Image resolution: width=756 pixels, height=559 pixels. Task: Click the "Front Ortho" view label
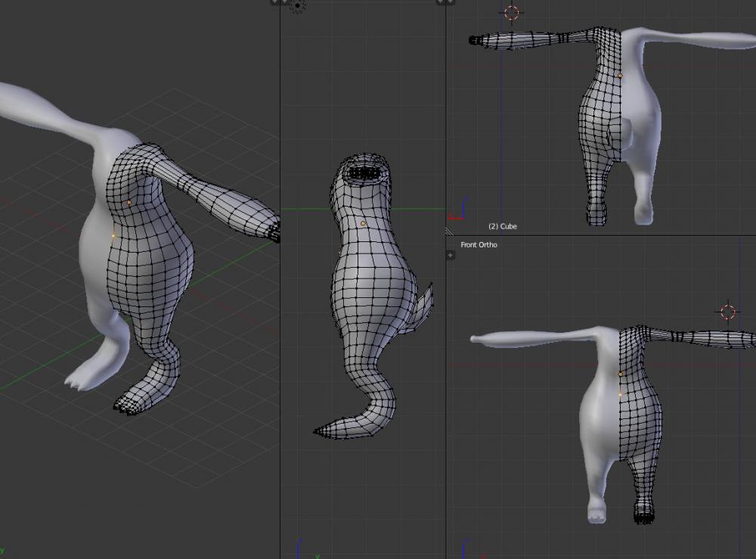pos(479,244)
